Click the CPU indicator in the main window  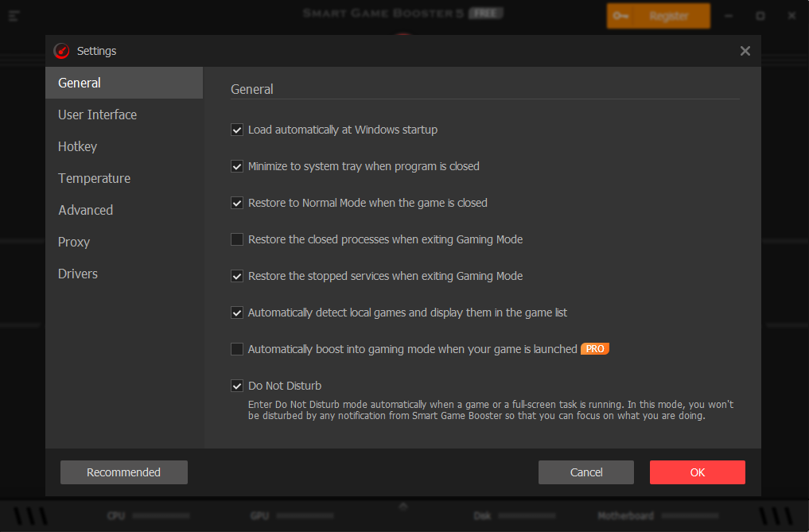148,515
